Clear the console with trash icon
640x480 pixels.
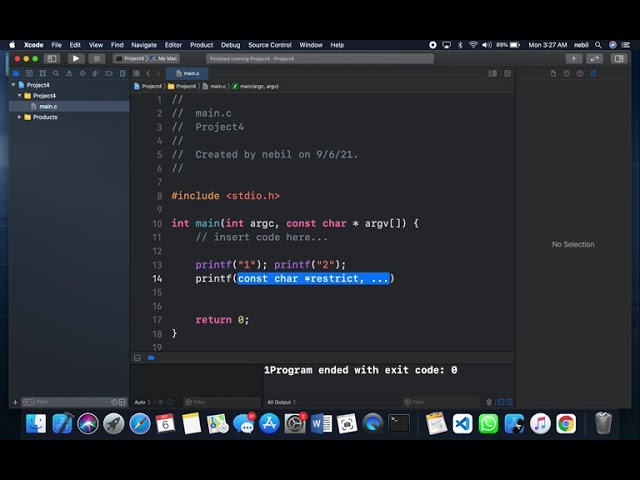(x=489, y=402)
